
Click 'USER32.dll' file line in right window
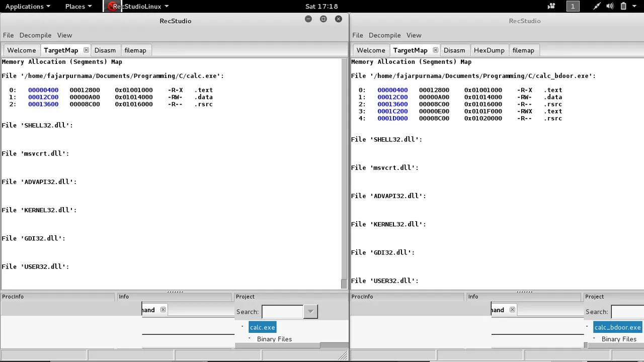(x=385, y=281)
